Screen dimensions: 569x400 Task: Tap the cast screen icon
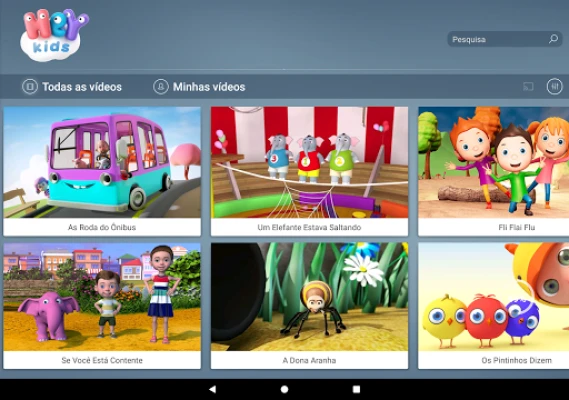coord(528,87)
